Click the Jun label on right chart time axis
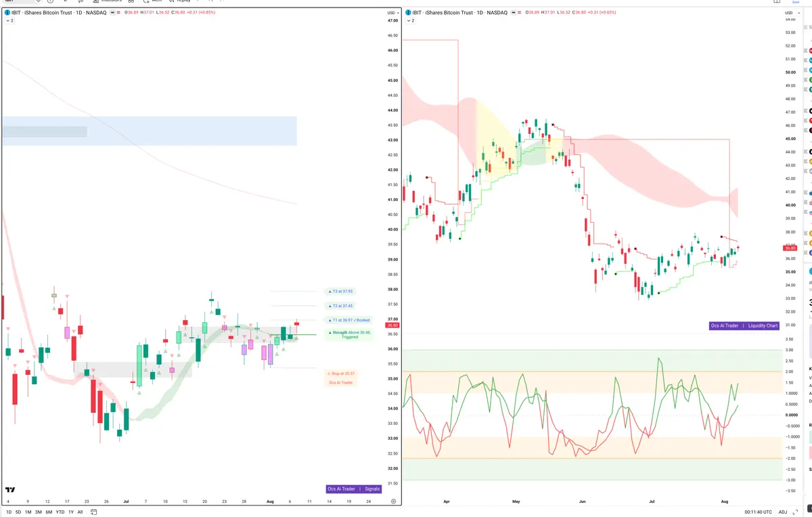812x517 pixels. pos(583,501)
